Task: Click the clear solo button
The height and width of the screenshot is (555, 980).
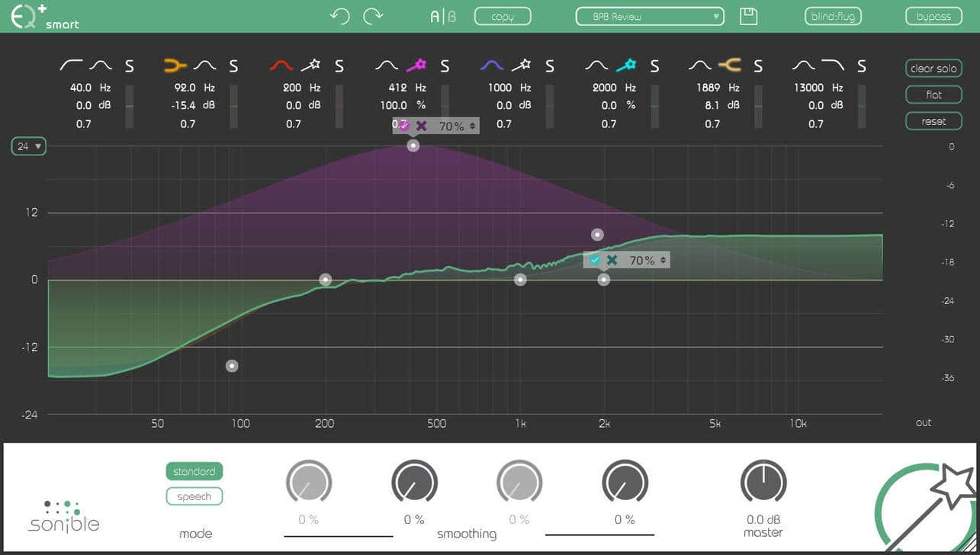Action: [x=933, y=69]
